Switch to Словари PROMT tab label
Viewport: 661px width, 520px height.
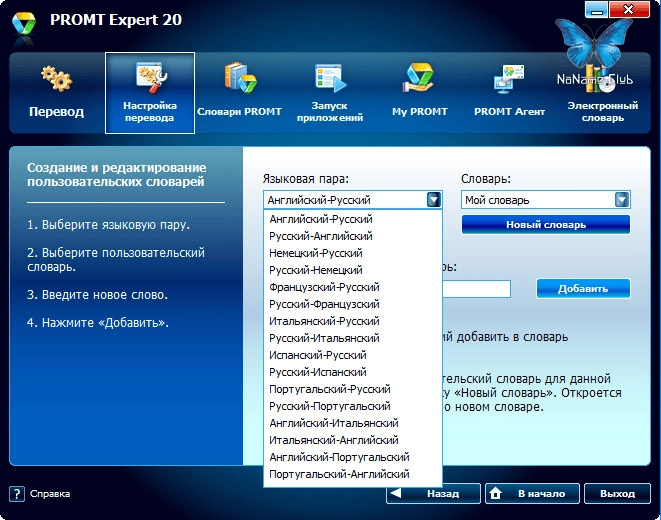239,112
